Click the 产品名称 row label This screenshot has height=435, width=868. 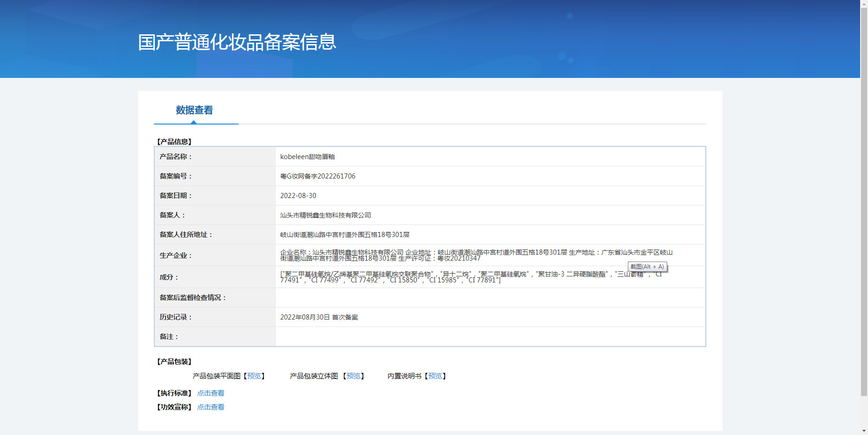coord(176,157)
